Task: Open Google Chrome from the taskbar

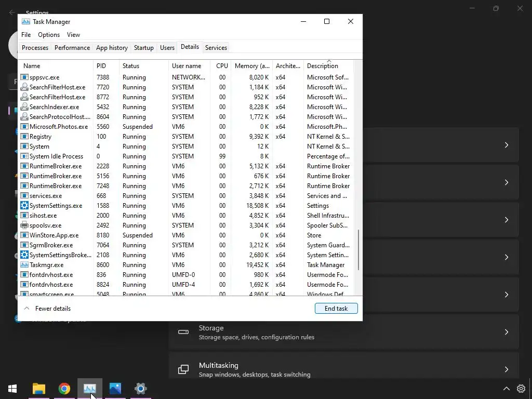Action: (64, 389)
